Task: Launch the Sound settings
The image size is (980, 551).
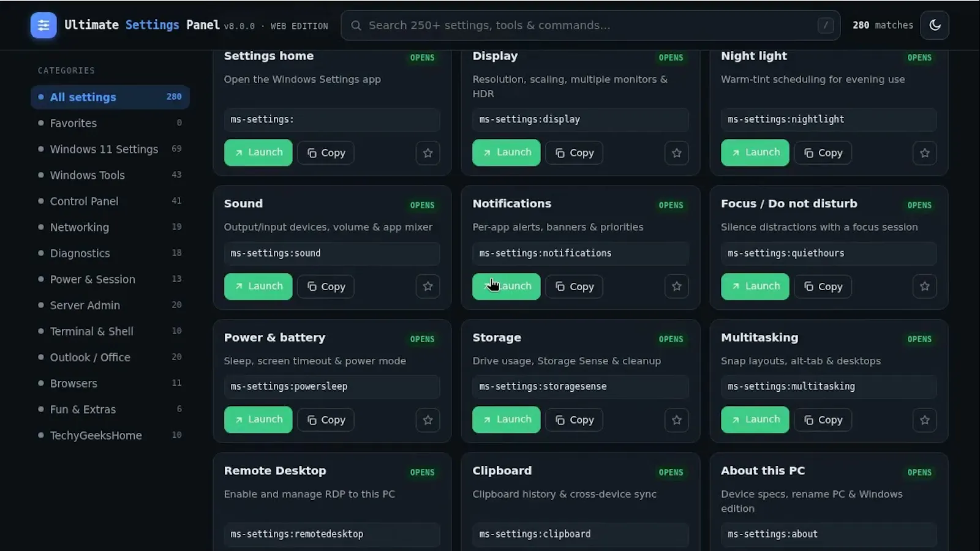Action: (x=258, y=286)
